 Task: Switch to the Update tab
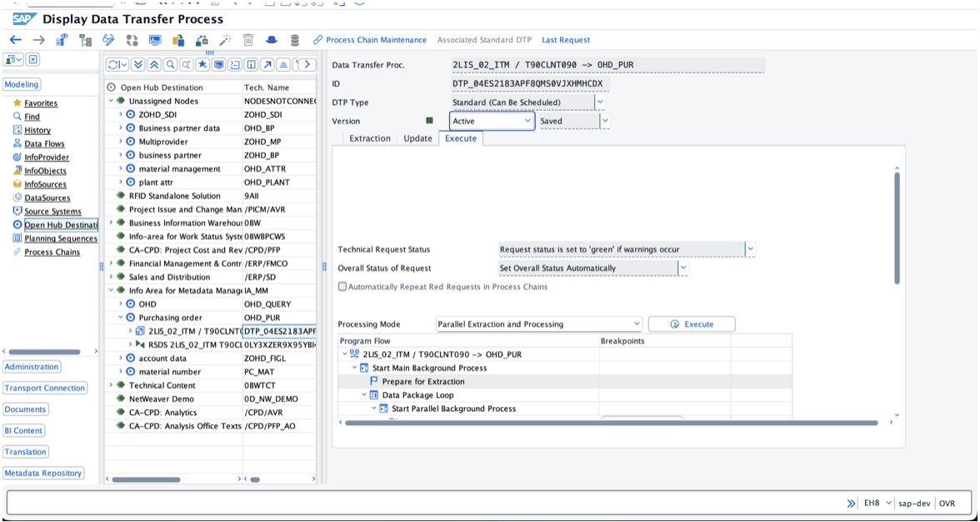coord(417,138)
